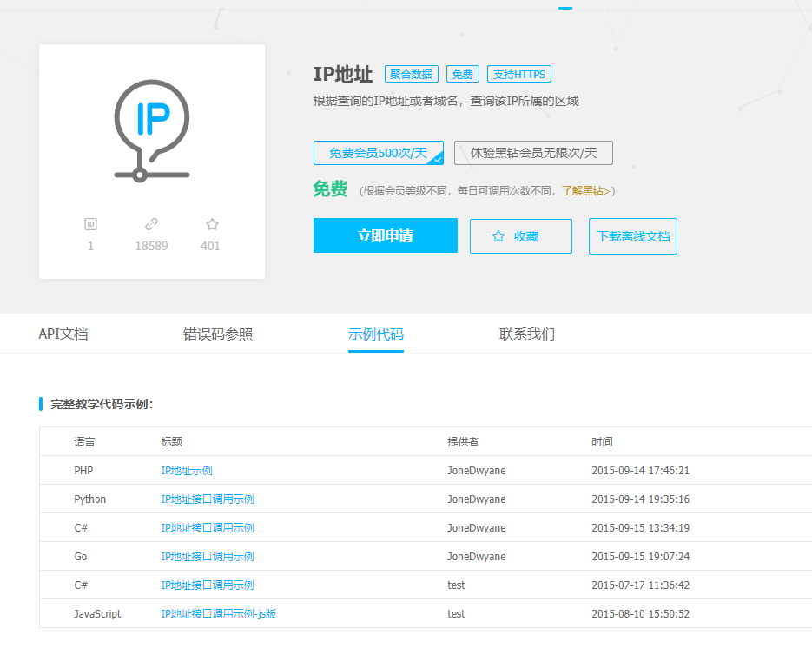Click the link chain icon above 18589
The width and height of the screenshot is (812, 648).
pos(151,224)
